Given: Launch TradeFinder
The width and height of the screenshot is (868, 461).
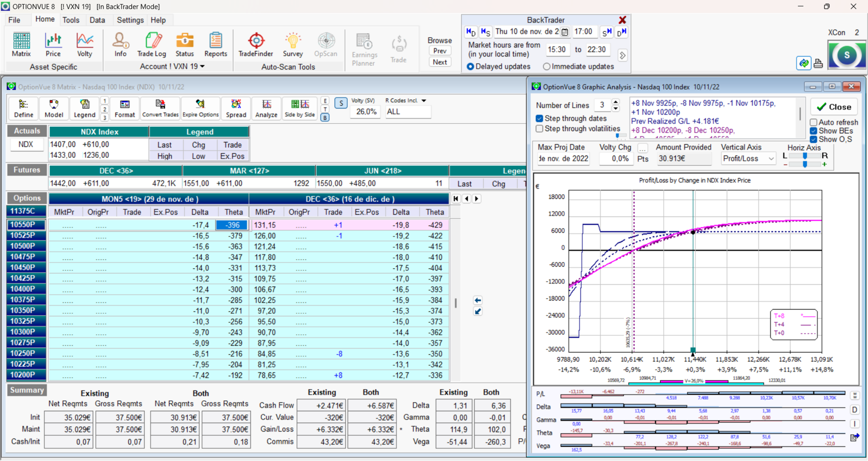Looking at the screenshot, I should [256, 45].
